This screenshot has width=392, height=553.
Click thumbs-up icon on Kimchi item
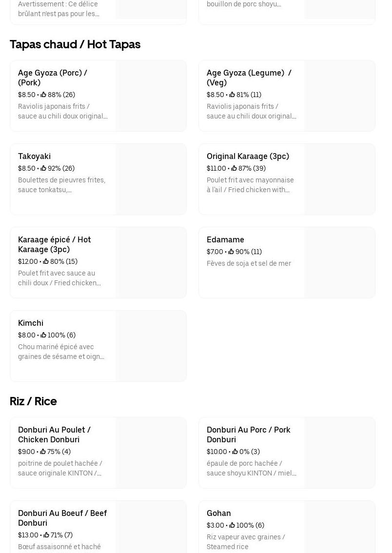pyautogui.click(x=43, y=335)
